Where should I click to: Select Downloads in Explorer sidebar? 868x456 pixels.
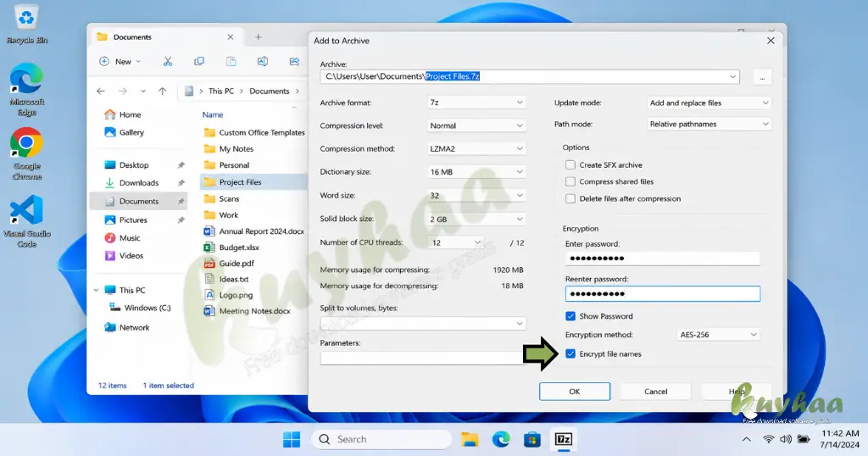point(131,182)
